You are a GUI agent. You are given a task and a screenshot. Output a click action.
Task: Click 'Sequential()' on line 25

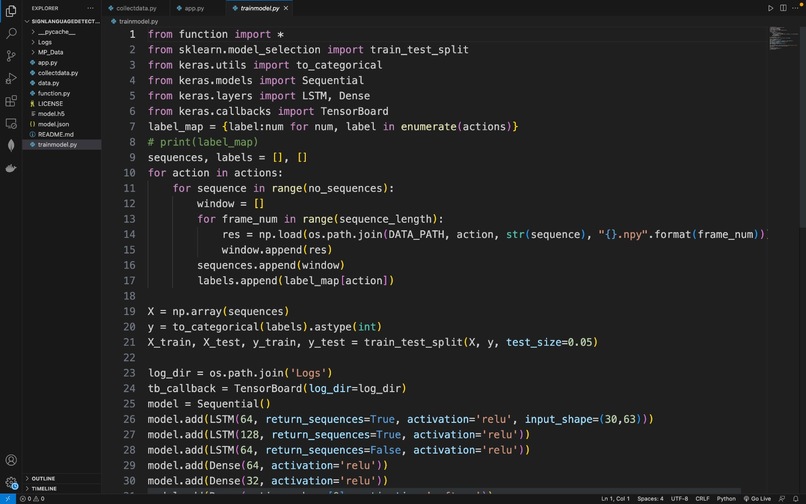[x=234, y=404]
